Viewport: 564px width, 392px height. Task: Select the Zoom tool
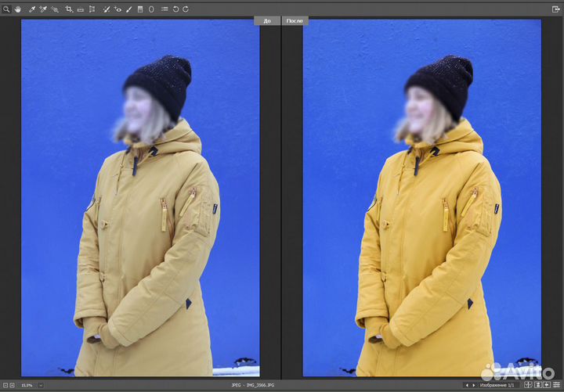click(6, 9)
